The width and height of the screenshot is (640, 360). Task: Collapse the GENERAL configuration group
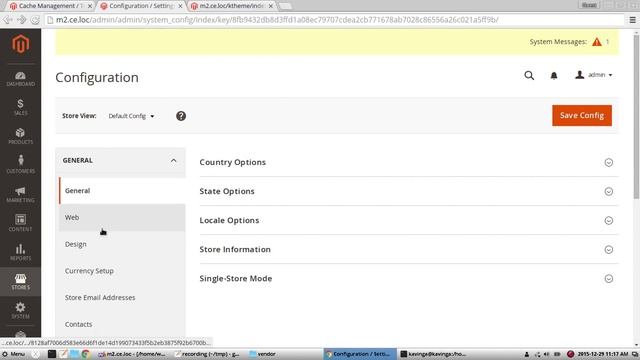click(x=120, y=160)
